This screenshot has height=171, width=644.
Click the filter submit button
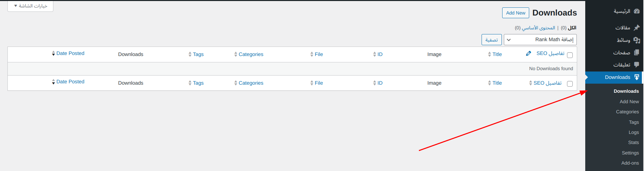point(491,40)
